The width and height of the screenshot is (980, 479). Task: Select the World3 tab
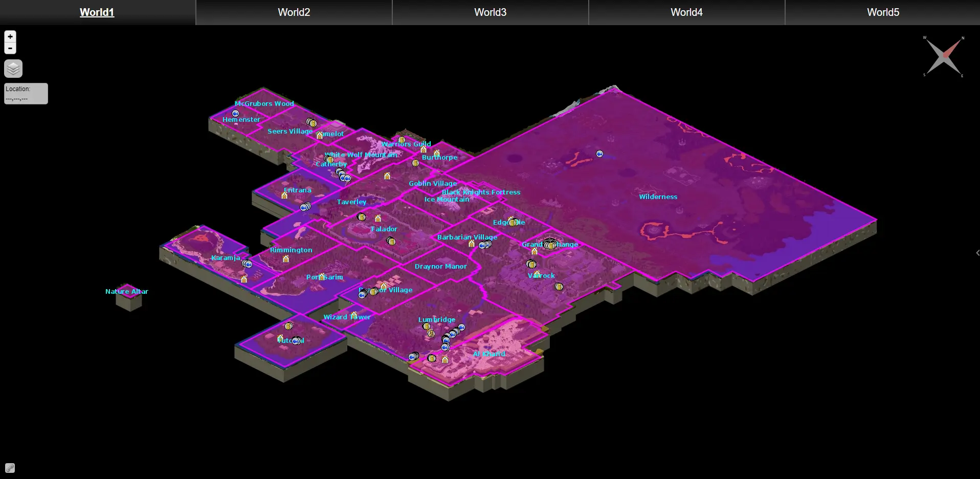pyautogui.click(x=490, y=12)
